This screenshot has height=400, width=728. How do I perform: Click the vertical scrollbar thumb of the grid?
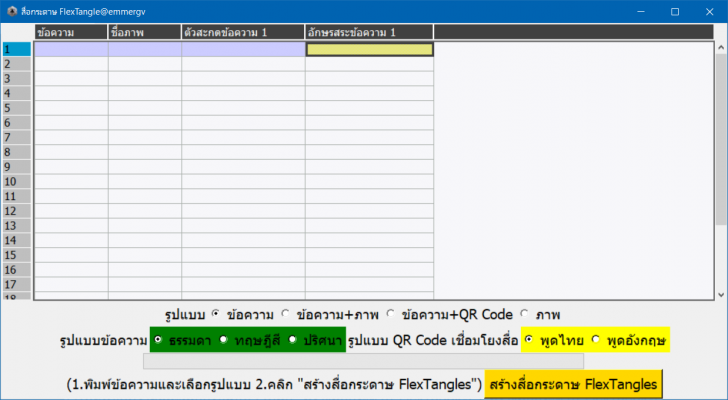pyautogui.click(x=721, y=139)
